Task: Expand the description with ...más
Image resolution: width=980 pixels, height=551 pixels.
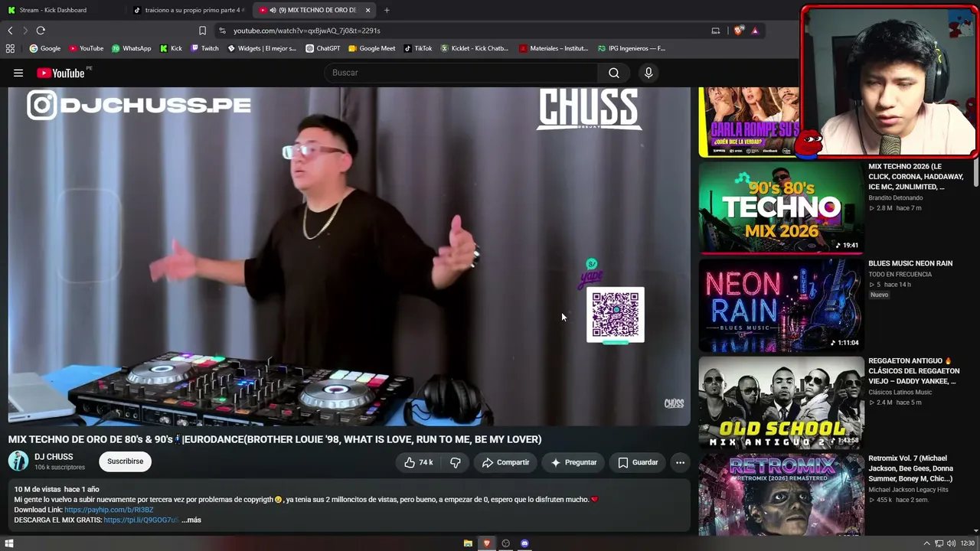Action: (191, 520)
